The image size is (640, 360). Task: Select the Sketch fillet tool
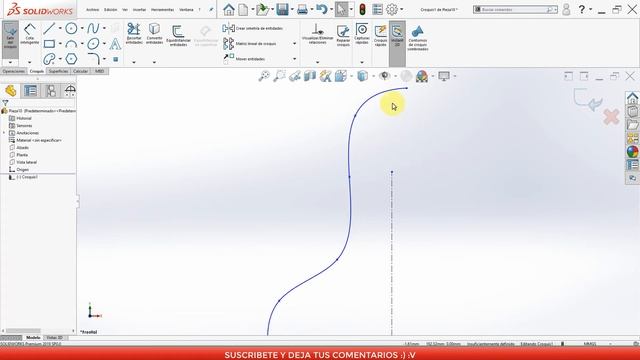click(x=93, y=59)
